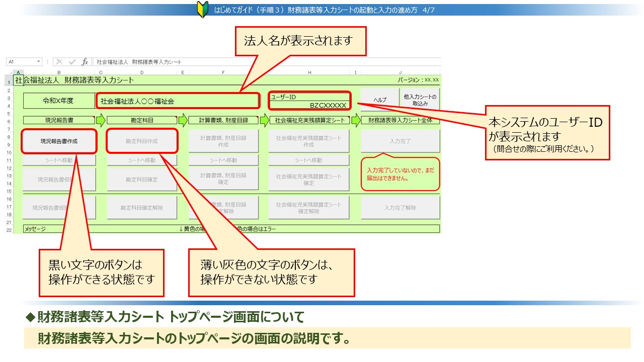The image size is (644, 362).
Task: Select column H header
Action: (x=309, y=72)
